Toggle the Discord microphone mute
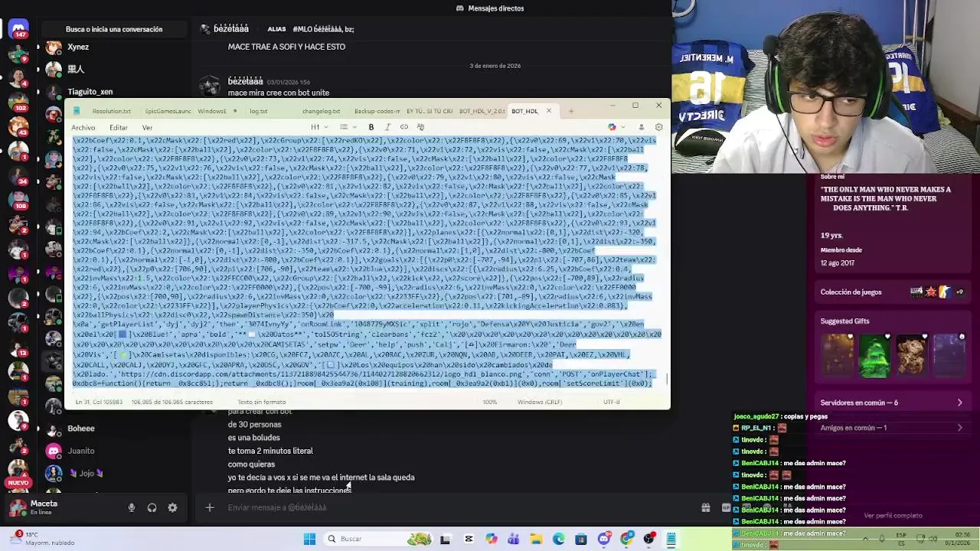 132,507
